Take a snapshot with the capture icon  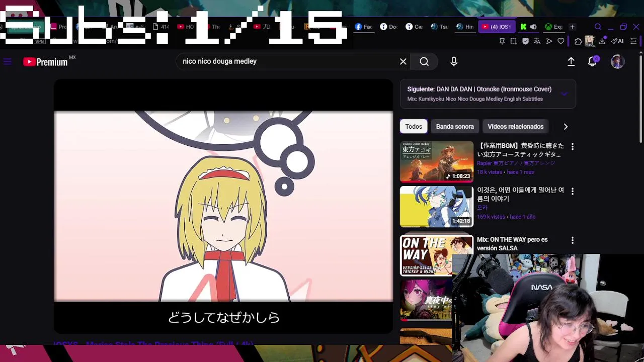coord(514,41)
